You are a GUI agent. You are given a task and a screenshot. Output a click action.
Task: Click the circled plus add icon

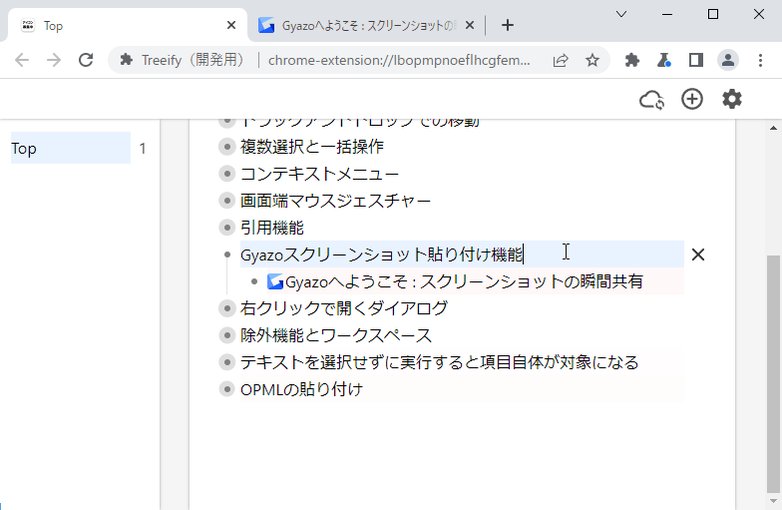692,99
